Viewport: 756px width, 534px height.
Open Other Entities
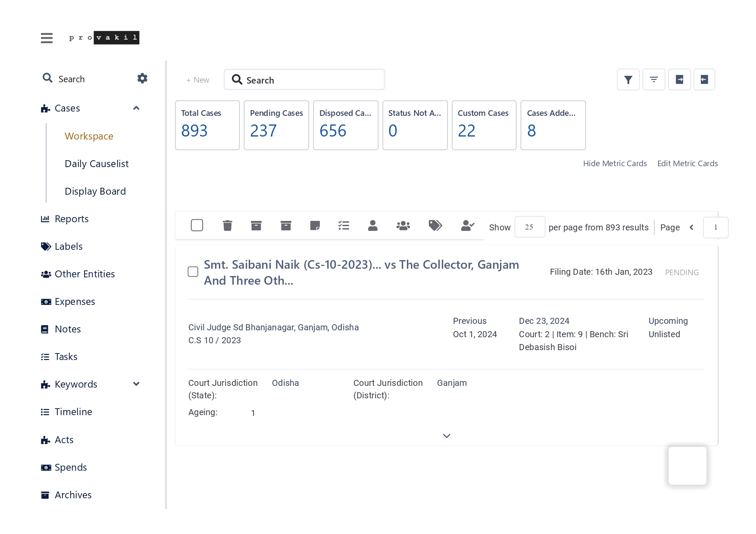click(x=85, y=274)
